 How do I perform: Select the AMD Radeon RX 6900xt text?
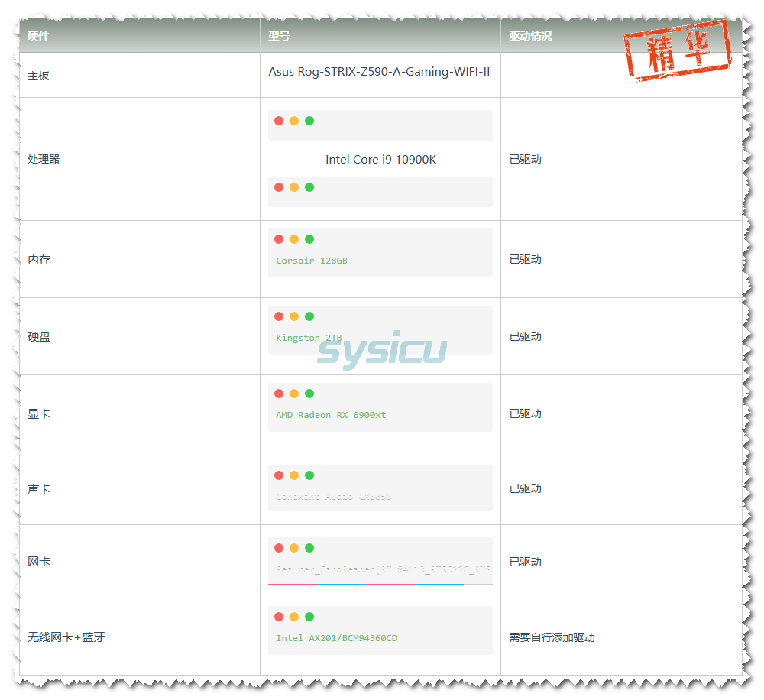pyautogui.click(x=331, y=415)
